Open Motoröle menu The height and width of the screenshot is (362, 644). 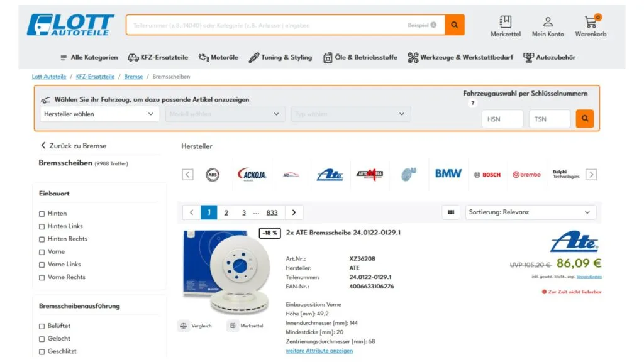point(218,57)
